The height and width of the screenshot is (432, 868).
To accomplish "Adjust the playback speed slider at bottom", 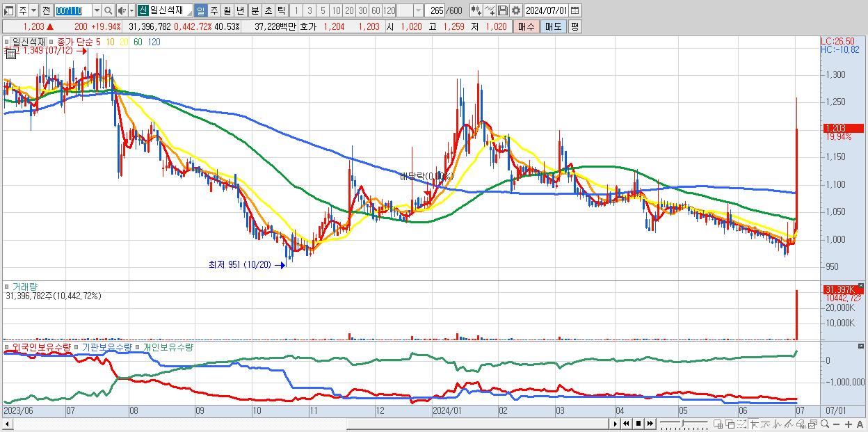I will tap(684, 424).
